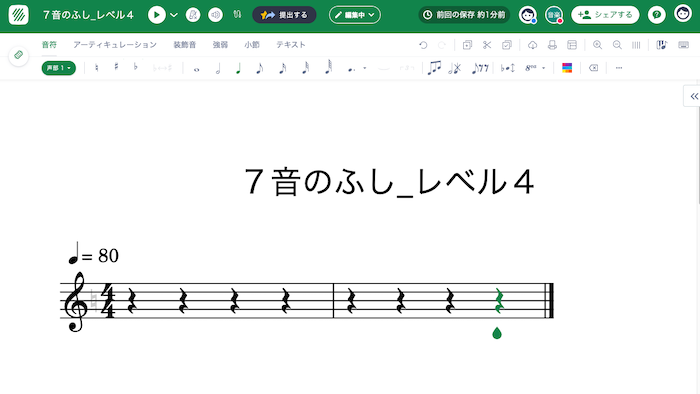The image size is (700, 394).
Task: Choose the half note duration
Action: pos(218,68)
